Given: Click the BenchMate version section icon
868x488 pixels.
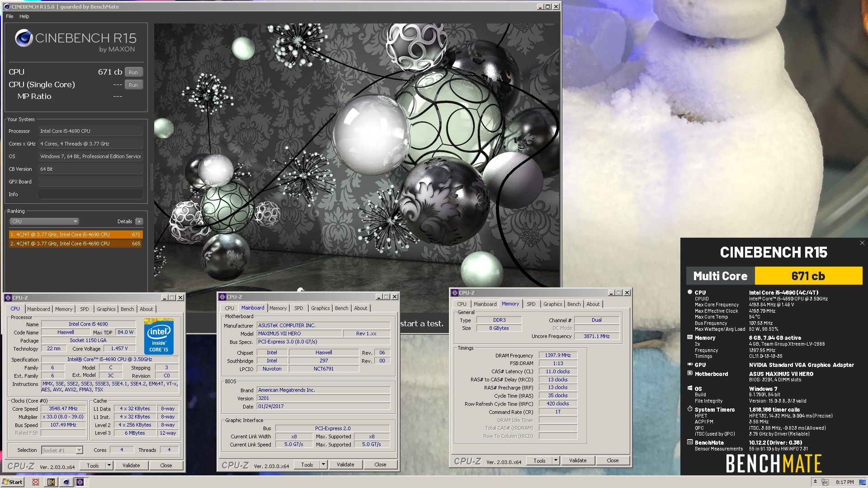Looking at the screenshot, I should tap(690, 442).
